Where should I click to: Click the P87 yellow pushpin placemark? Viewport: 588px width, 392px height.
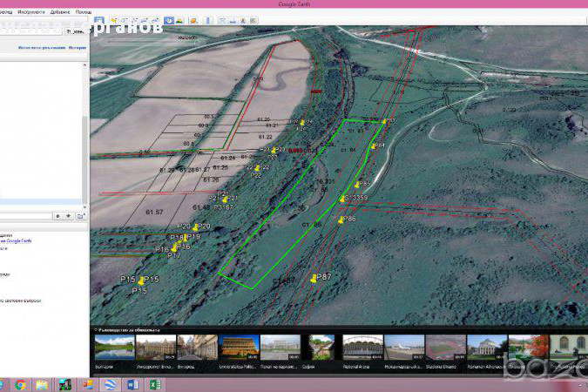pyautogui.click(x=314, y=279)
